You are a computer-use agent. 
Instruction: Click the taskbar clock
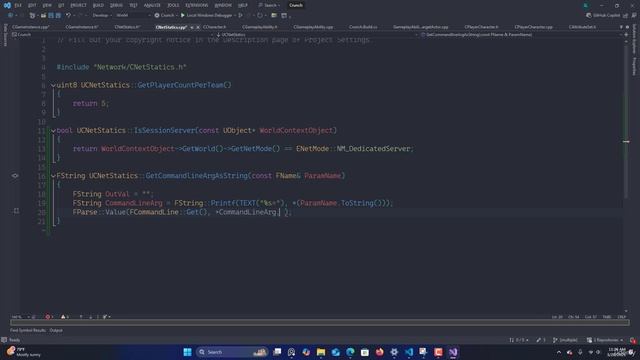(x=616, y=352)
